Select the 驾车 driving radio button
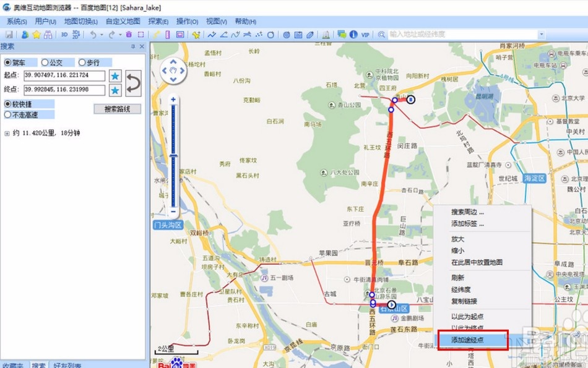The height and width of the screenshot is (368, 588). coord(8,62)
